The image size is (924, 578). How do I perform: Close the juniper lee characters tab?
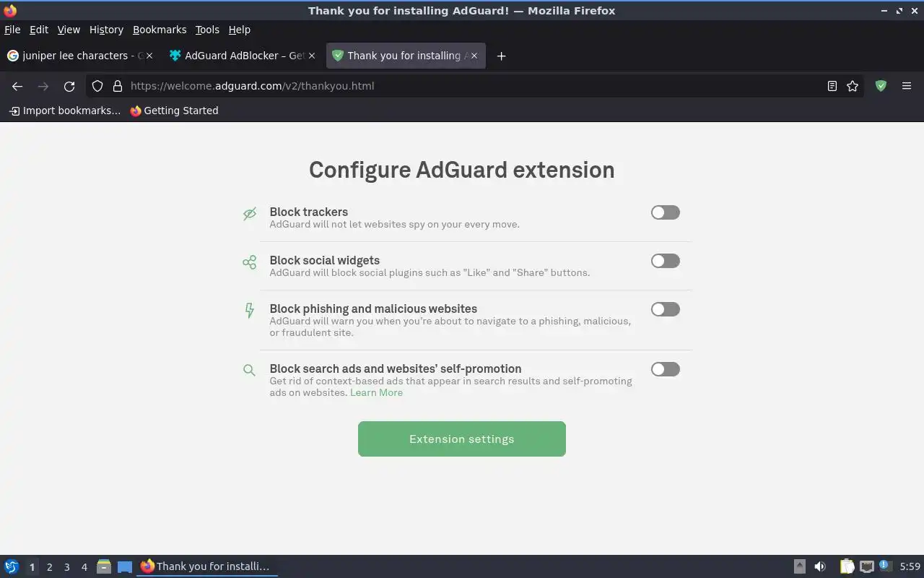point(149,56)
